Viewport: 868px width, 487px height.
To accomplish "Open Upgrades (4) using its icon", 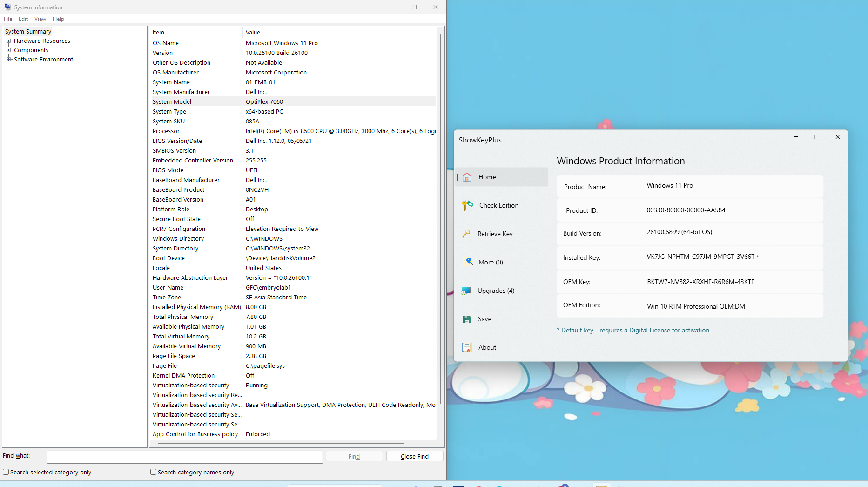I will [x=466, y=291].
